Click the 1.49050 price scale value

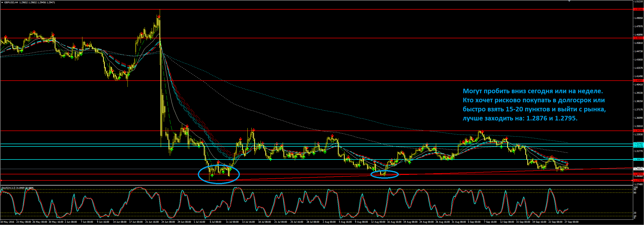click(x=638, y=18)
